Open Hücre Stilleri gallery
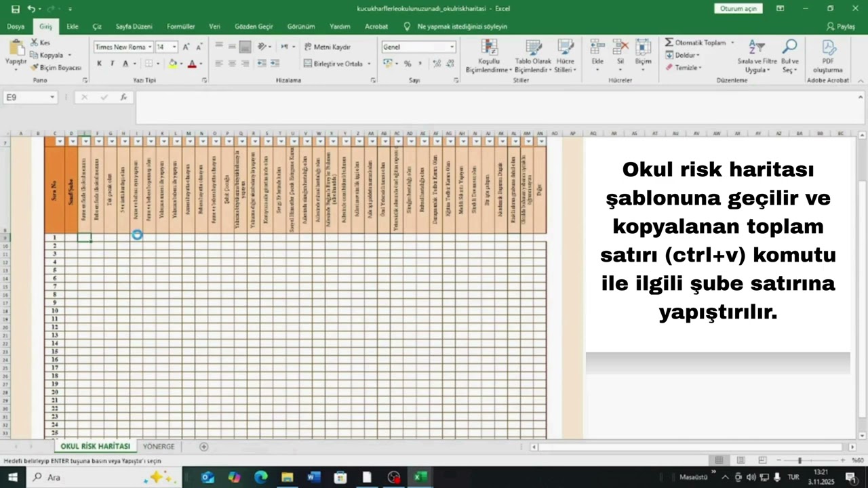The height and width of the screenshot is (488, 868). pyautogui.click(x=565, y=56)
